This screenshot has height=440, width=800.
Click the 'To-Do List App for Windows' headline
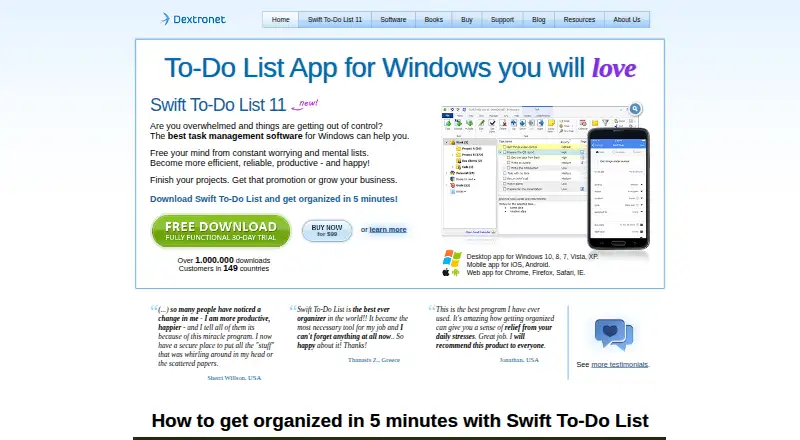pos(400,68)
